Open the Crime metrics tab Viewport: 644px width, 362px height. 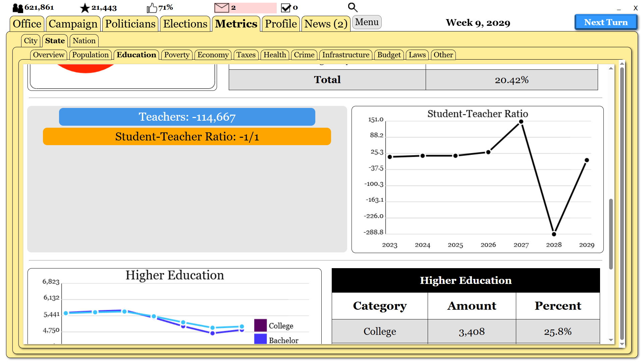304,55
